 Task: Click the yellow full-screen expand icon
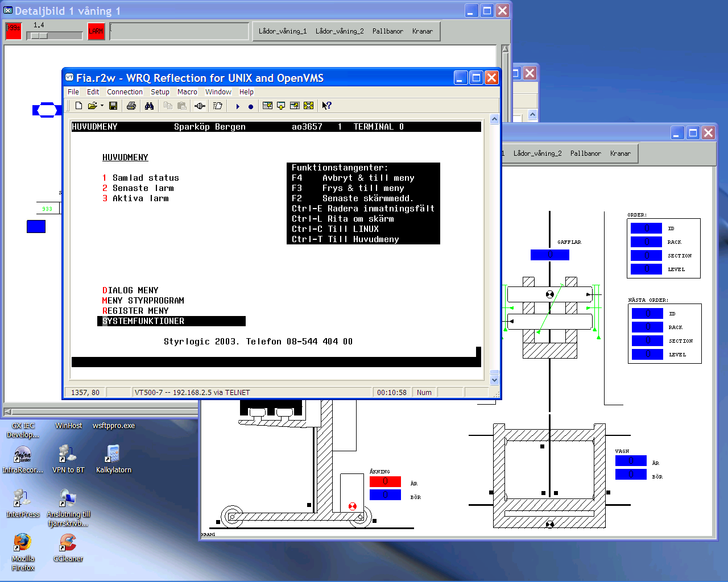(308, 106)
